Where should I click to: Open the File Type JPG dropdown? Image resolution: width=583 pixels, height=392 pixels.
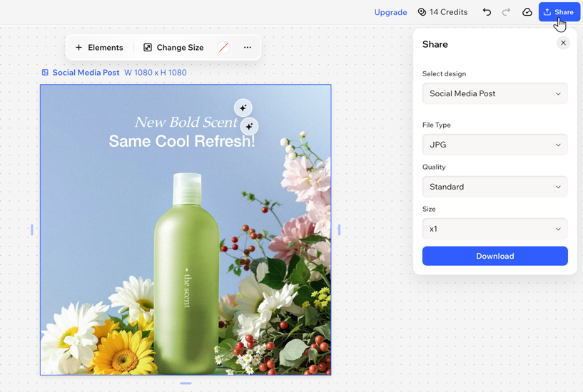click(495, 145)
